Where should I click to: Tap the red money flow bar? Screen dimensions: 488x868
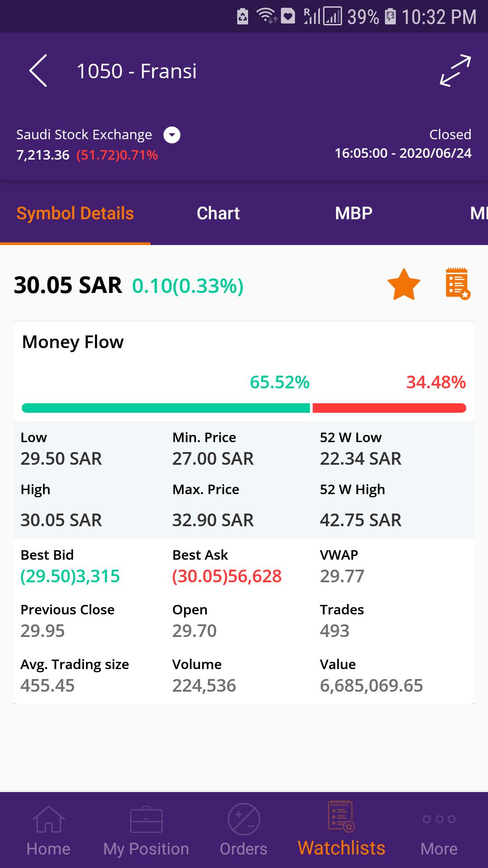[x=389, y=408]
